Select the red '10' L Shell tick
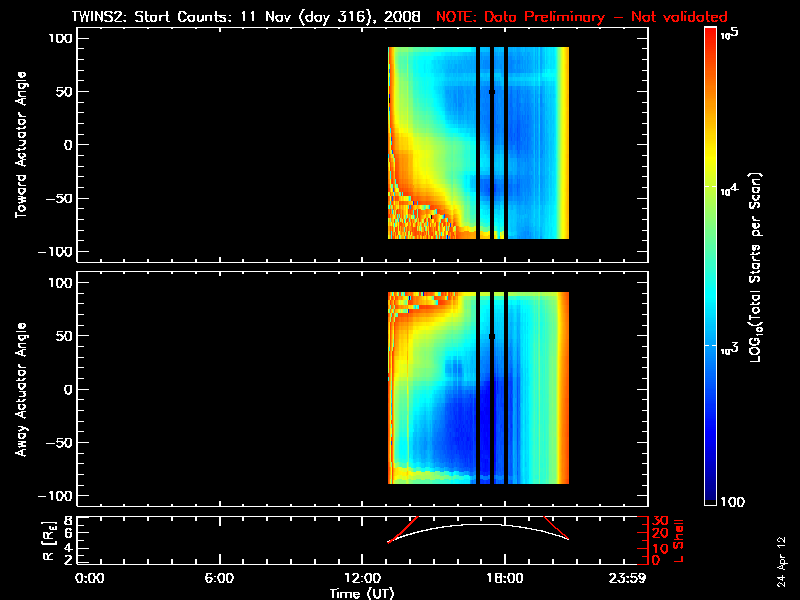Viewport: 800px width, 600px height. [x=660, y=548]
